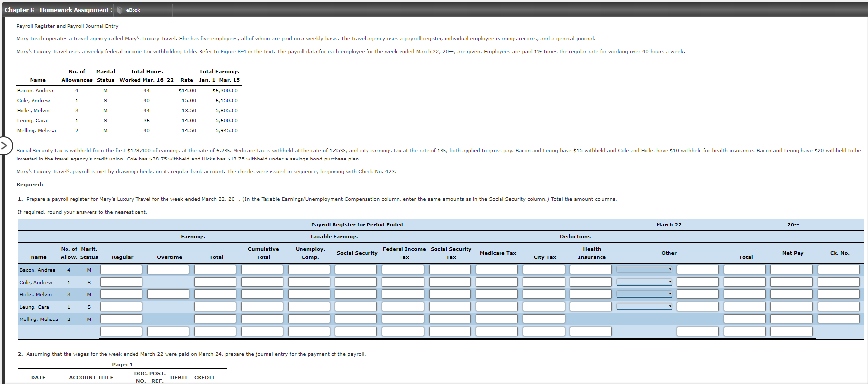
Task: Click Bacon, Andrea Cumulative Total field
Action: pos(262,270)
